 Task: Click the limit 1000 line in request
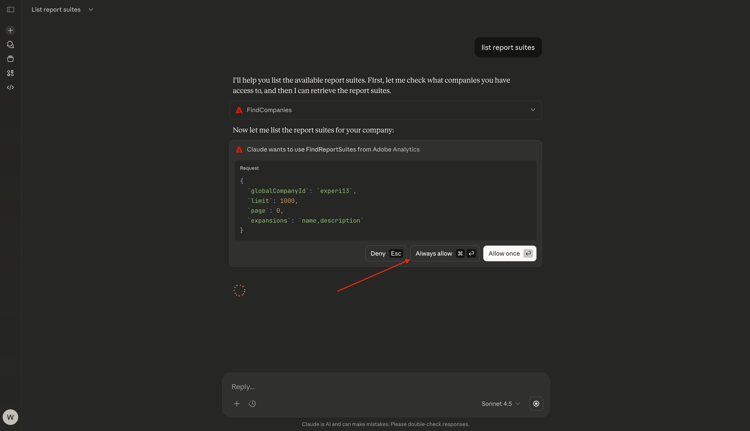273,201
